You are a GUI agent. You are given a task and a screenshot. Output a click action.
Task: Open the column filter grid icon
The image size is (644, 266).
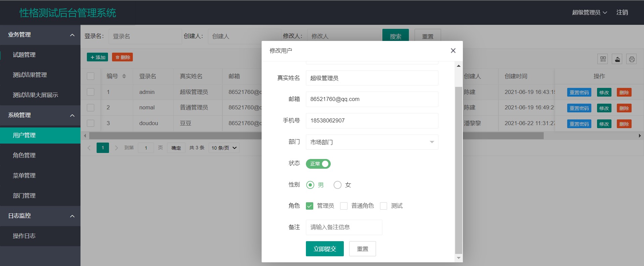pyautogui.click(x=603, y=59)
